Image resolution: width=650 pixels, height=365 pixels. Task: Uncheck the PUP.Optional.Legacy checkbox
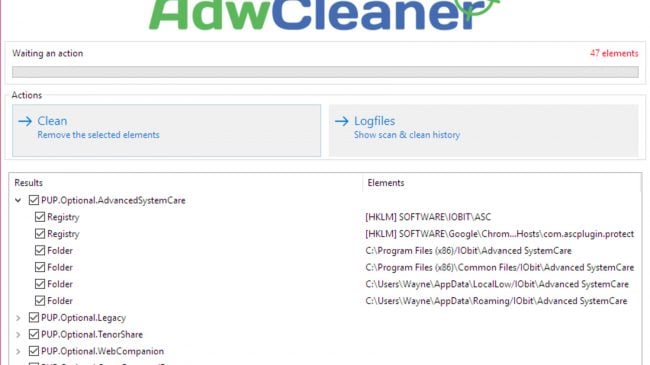tap(34, 318)
